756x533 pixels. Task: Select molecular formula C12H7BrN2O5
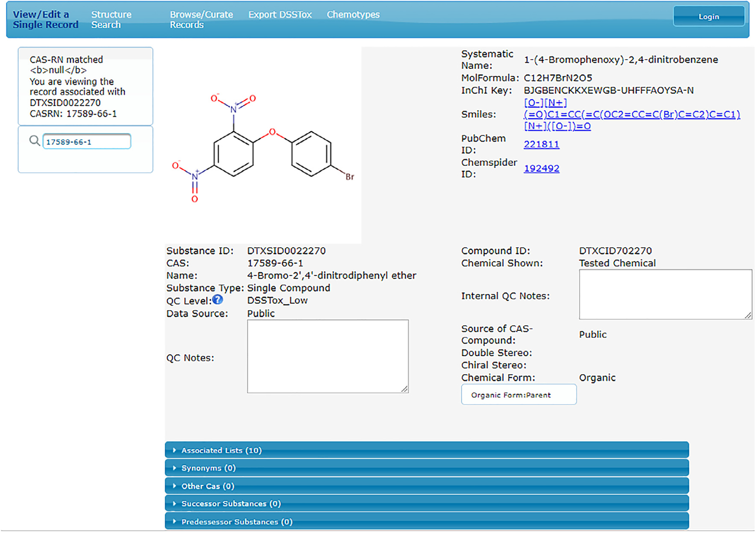(558, 78)
